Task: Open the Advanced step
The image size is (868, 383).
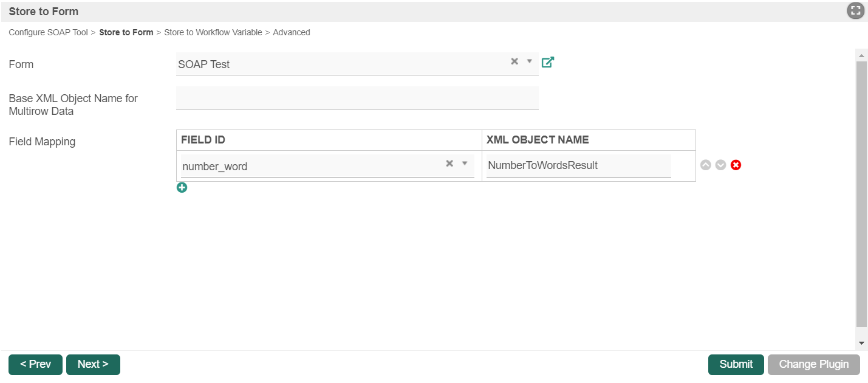Action: coord(291,33)
